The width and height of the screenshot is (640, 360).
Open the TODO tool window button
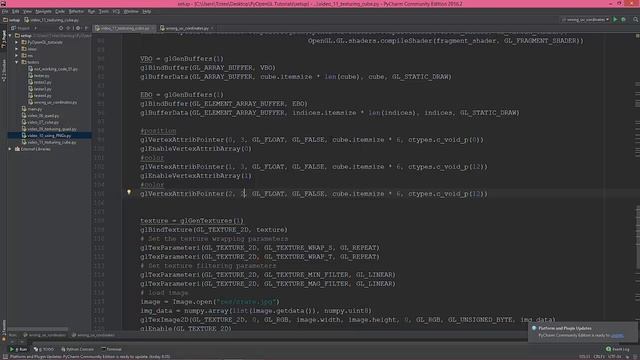point(44,349)
